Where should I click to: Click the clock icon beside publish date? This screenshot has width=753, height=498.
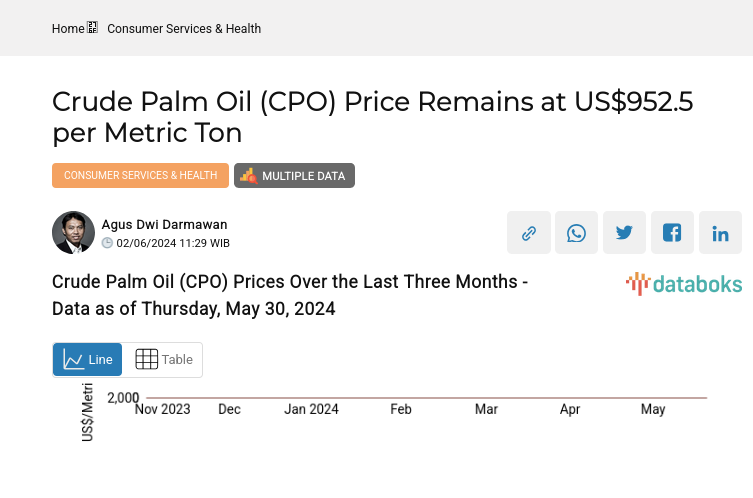pos(107,243)
